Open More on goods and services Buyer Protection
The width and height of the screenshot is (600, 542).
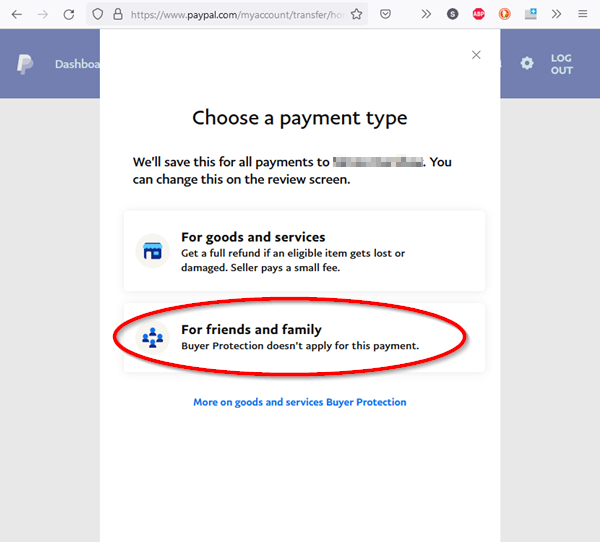point(300,402)
